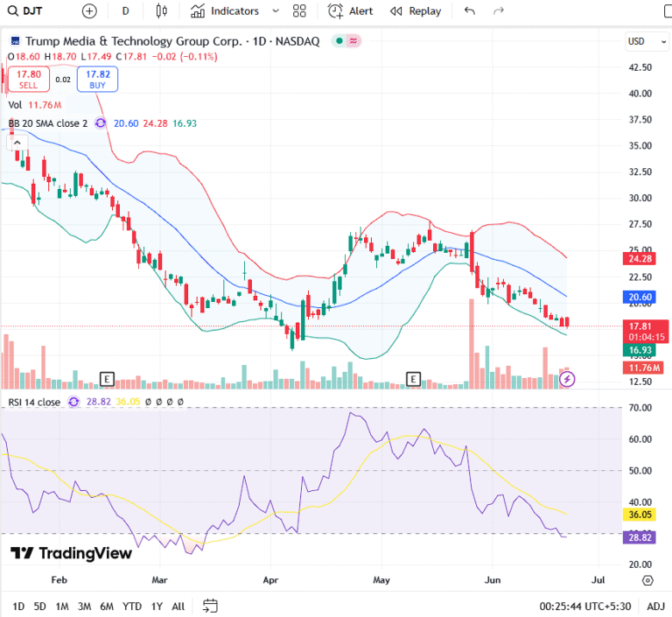
Task: Click the 16.93 lower band price label
Action: (x=640, y=350)
